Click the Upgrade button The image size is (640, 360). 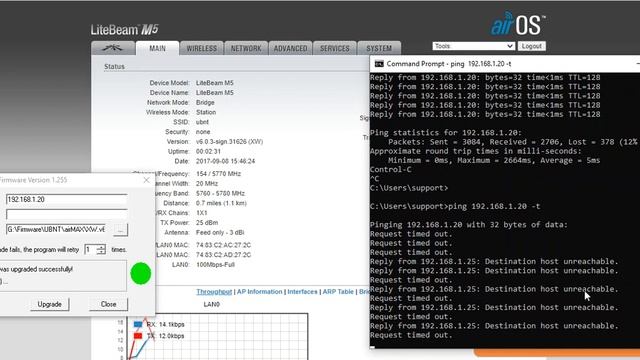click(x=49, y=304)
